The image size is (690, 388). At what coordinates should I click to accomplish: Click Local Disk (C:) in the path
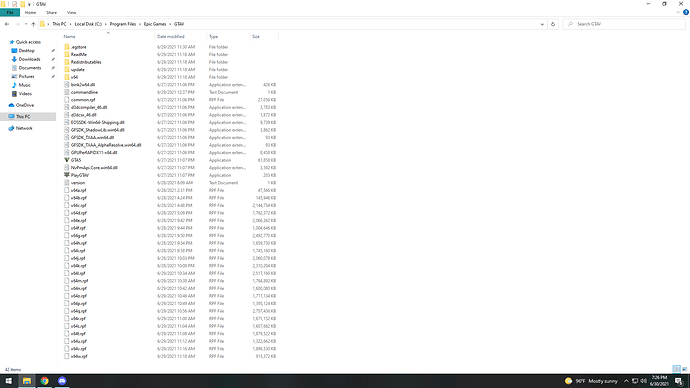coord(88,24)
